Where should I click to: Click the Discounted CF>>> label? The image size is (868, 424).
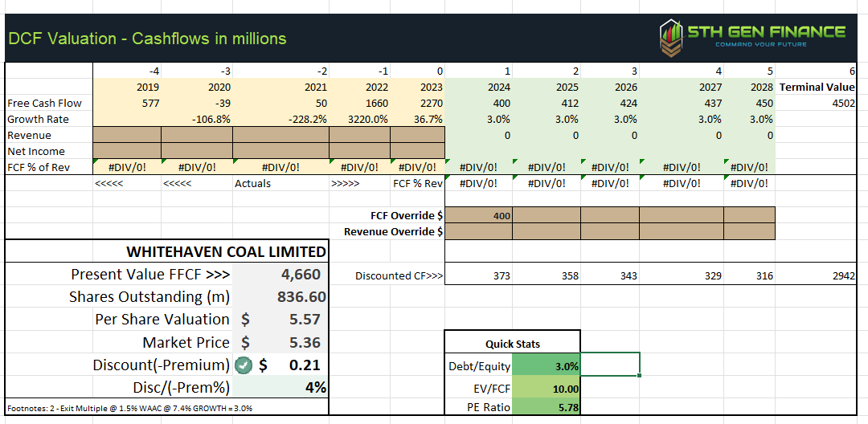click(x=399, y=275)
